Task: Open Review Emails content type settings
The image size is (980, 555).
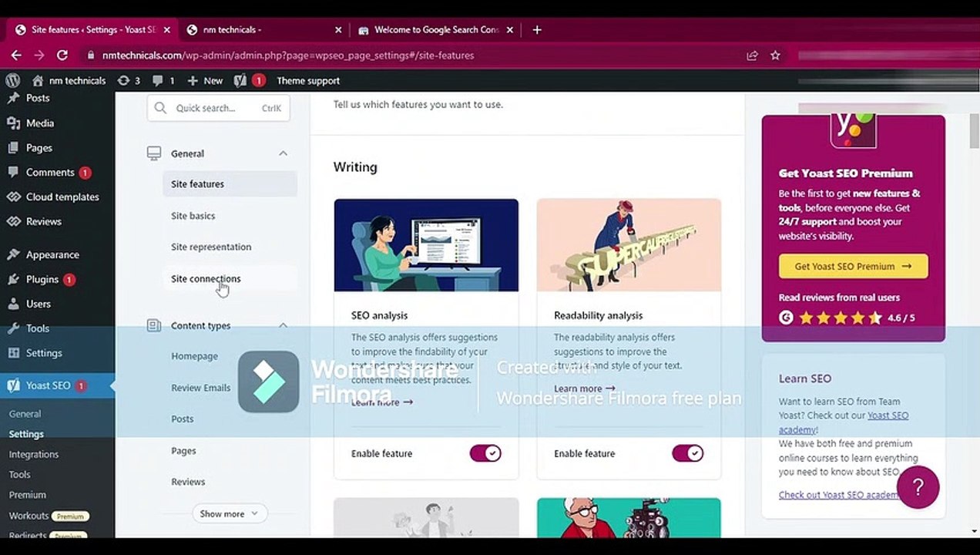Action: click(x=200, y=388)
